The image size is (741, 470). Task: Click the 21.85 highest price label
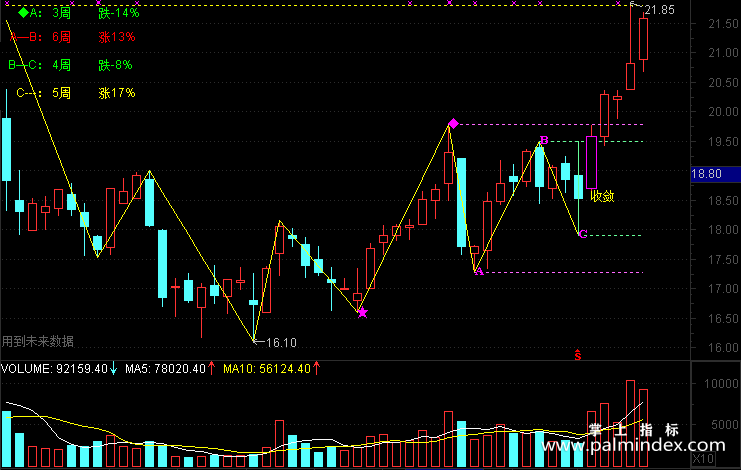pos(660,10)
